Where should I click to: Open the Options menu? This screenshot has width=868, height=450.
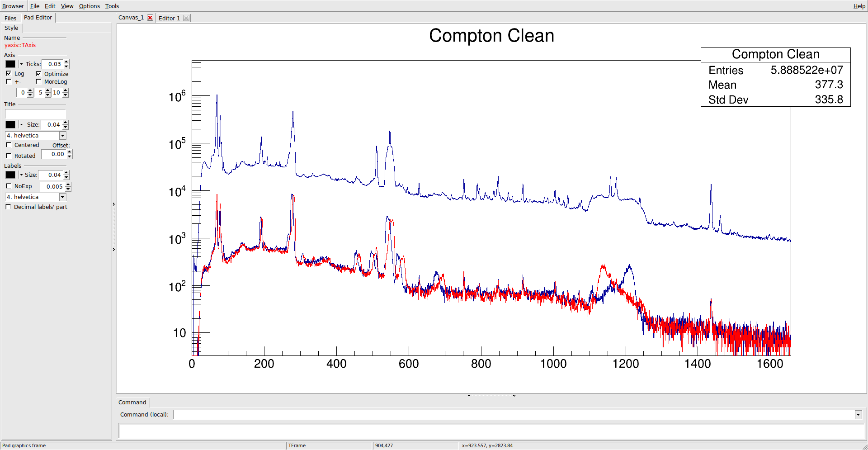coord(89,6)
